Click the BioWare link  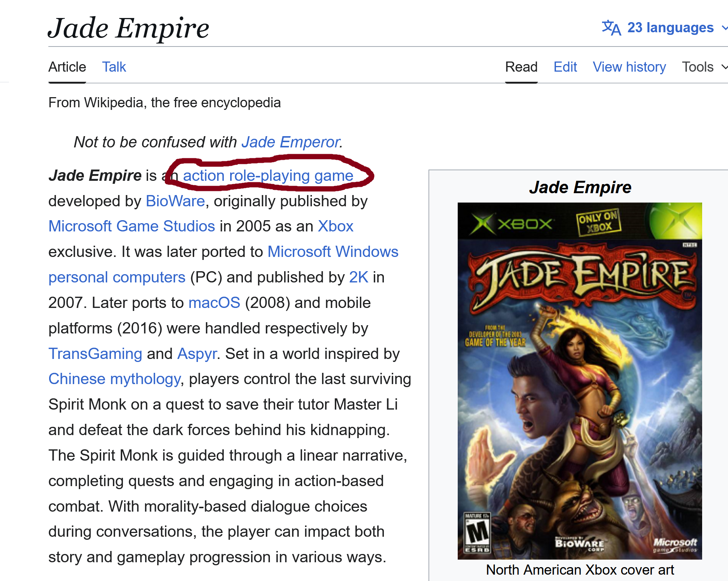tap(175, 201)
